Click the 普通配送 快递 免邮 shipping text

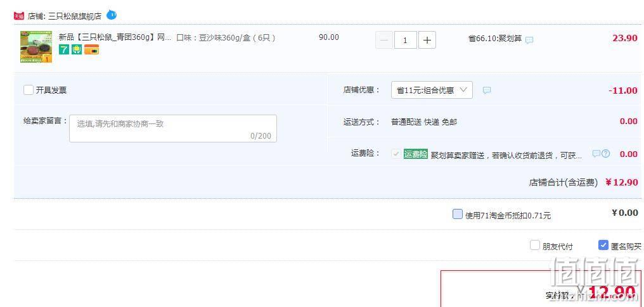(424, 122)
